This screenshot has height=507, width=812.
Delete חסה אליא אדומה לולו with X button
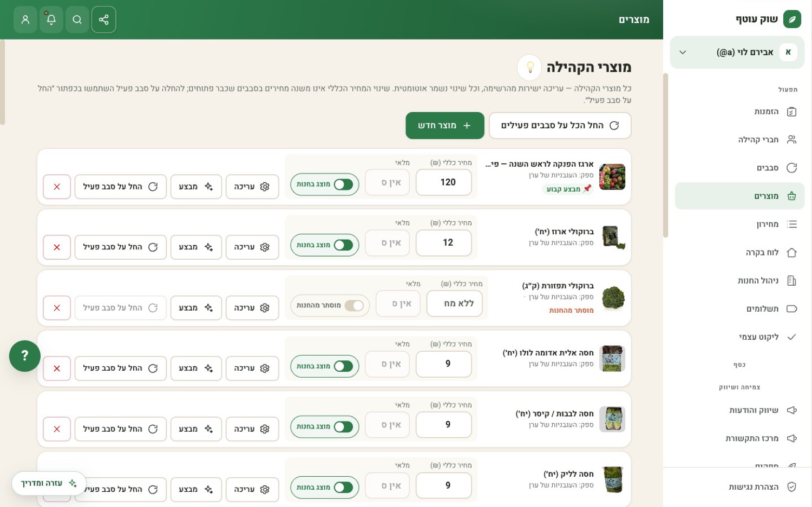57,368
